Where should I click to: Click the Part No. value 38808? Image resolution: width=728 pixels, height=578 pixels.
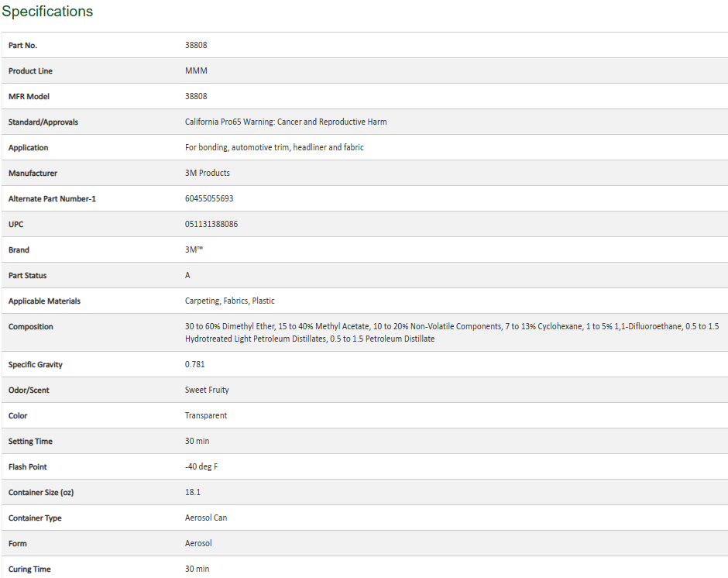(x=196, y=45)
